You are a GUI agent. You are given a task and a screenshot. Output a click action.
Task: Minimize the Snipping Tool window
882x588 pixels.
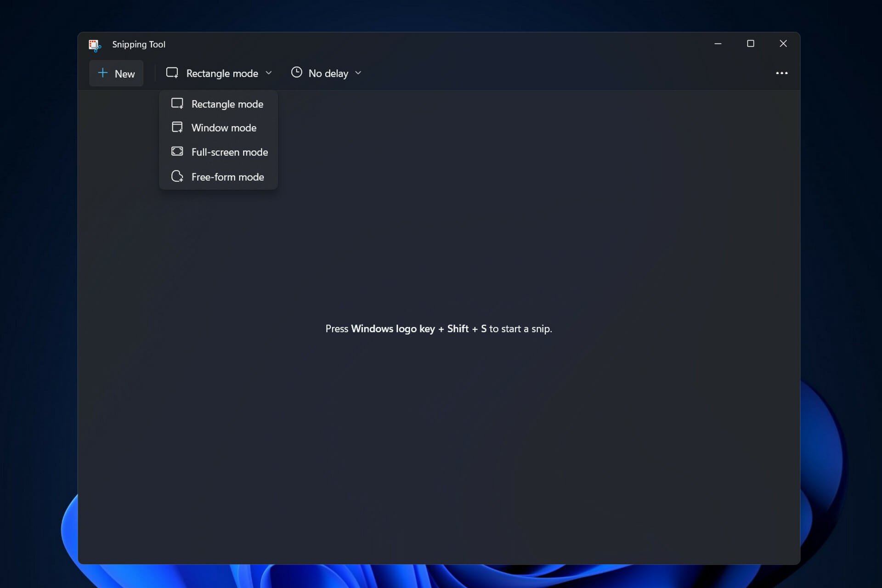click(x=718, y=44)
